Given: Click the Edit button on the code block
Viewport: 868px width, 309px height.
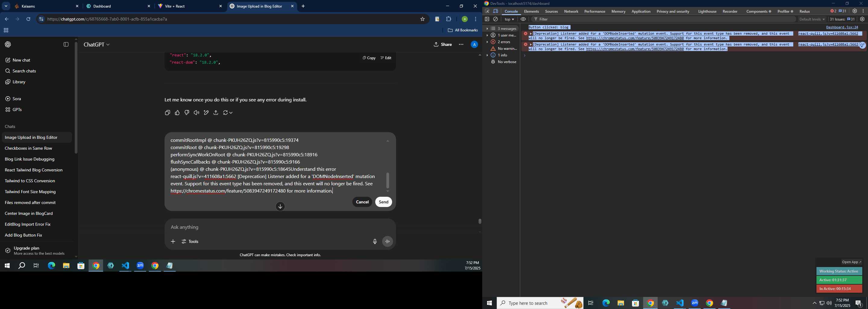Looking at the screenshot, I should point(386,58).
